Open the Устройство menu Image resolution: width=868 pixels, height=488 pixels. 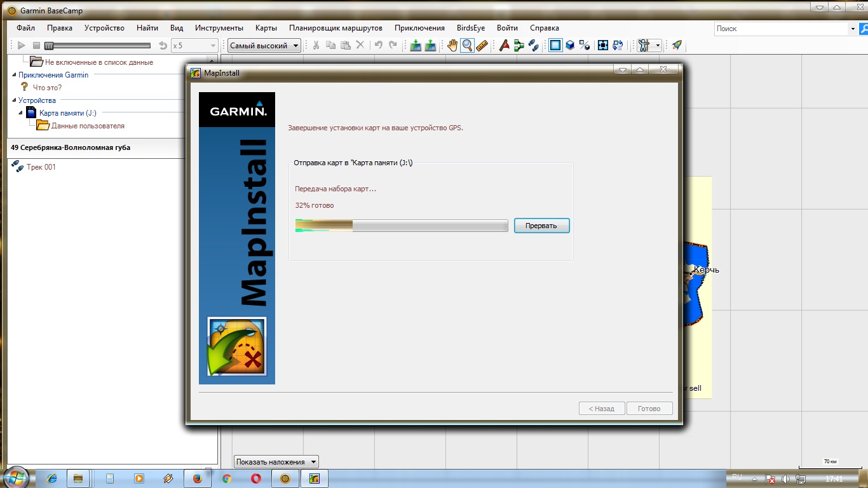click(x=104, y=28)
